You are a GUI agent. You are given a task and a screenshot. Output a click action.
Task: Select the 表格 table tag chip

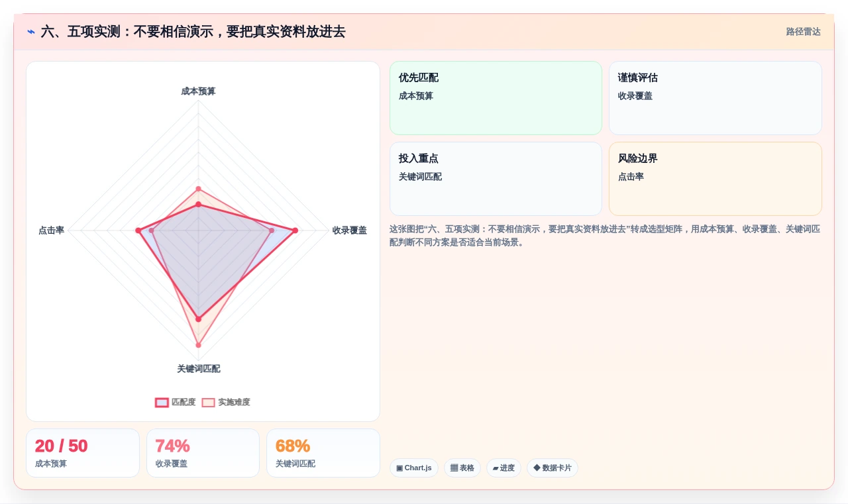click(x=462, y=468)
